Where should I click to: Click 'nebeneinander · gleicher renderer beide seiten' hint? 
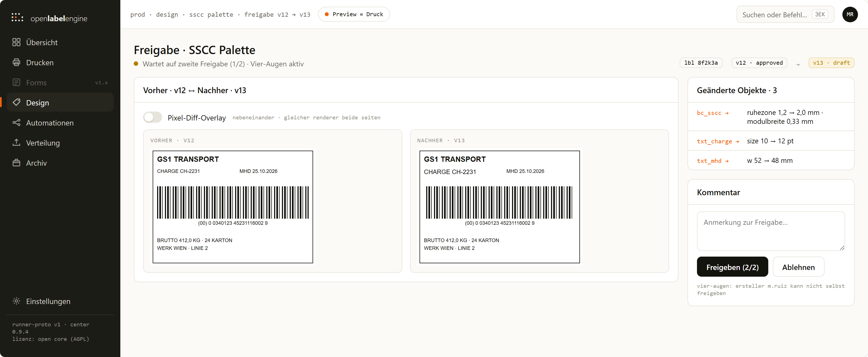(x=306, y=117)
